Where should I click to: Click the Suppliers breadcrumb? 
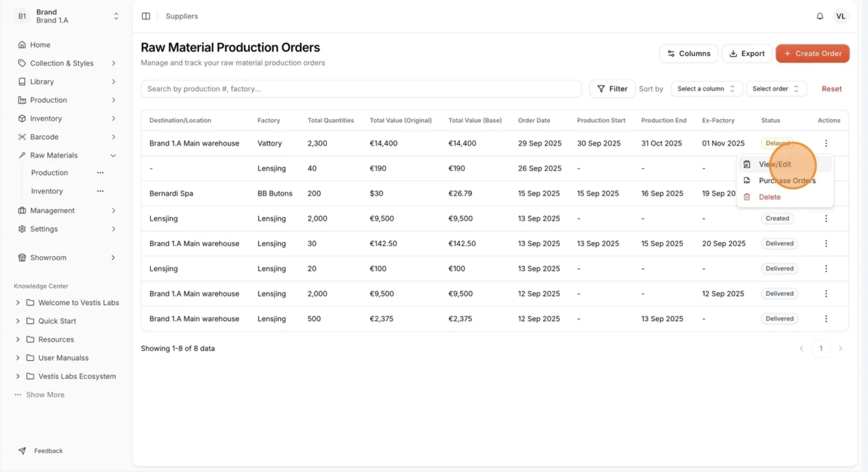182,16
